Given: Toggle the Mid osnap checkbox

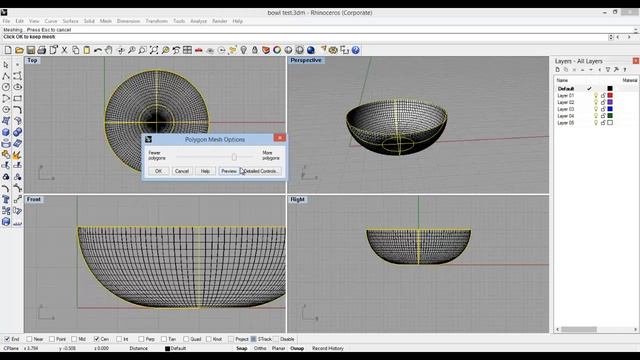Looking at the screenshot, I should click(74, 339).
